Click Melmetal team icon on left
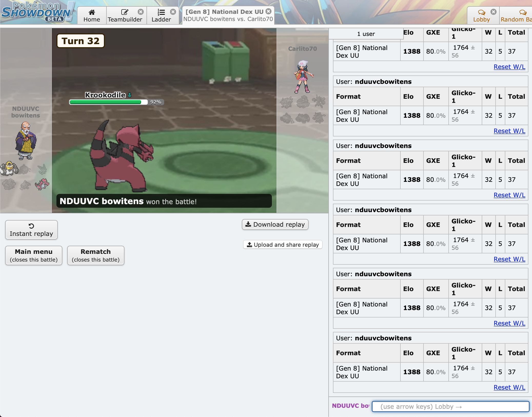Viewport: 532px width, 417px height. [9, 168]
